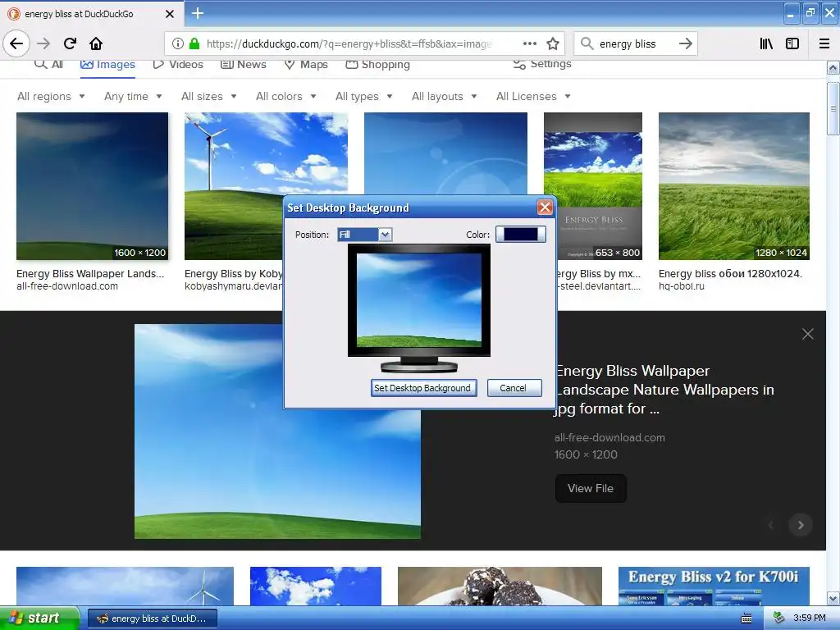Show site information icon in address bar

(178, 43)
